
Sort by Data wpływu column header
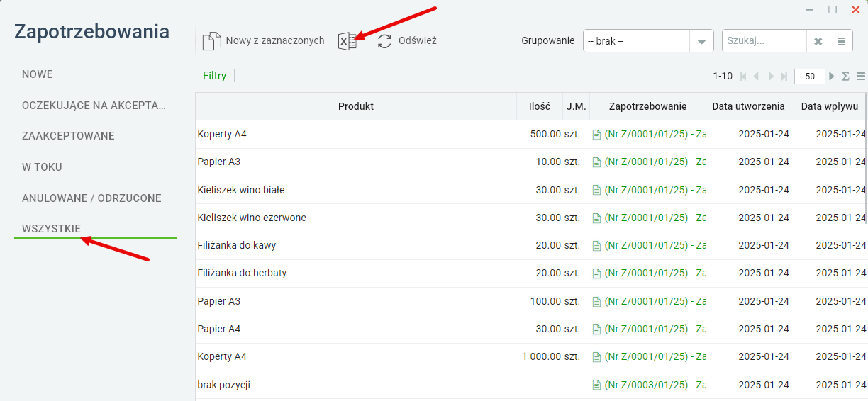pos(830,106)
